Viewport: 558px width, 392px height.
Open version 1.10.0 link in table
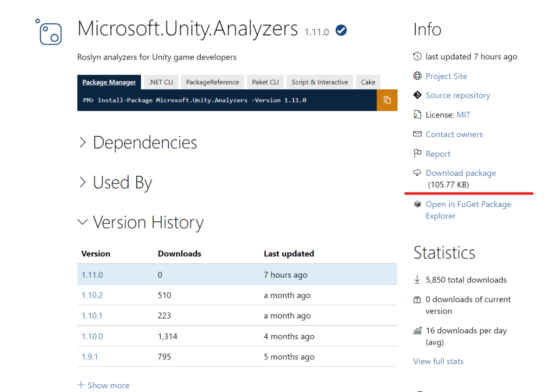point(92,336)
